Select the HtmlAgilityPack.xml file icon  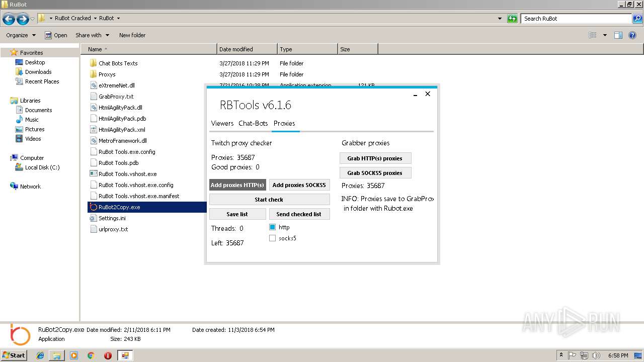(93, 130)
